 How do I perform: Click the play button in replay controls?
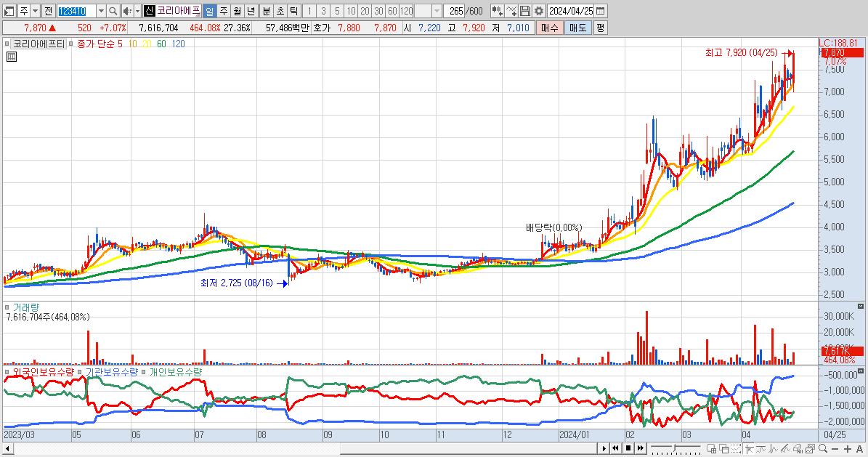(x=604, y=448)
